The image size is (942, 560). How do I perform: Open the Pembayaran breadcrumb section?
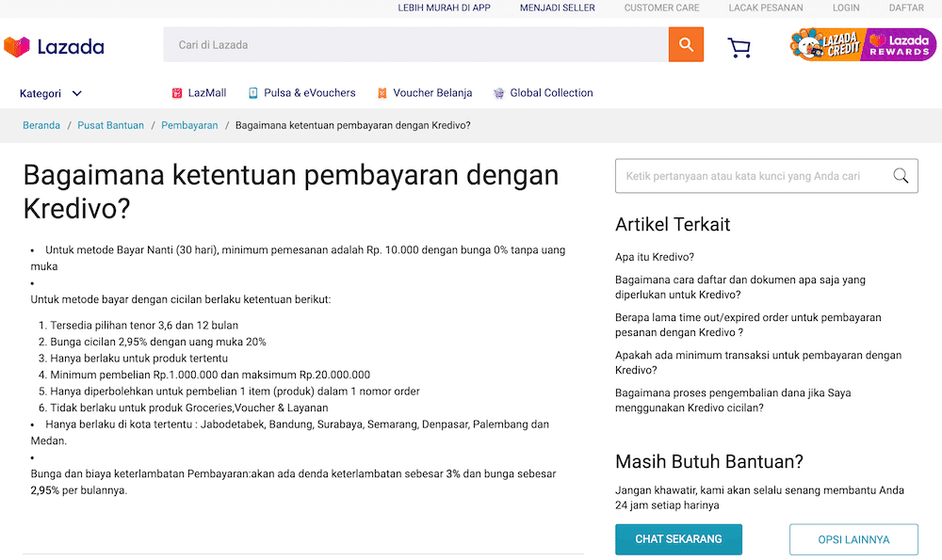189,124
